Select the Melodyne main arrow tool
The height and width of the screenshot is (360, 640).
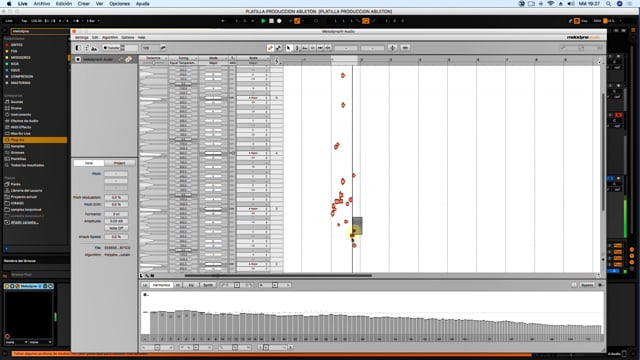pyautogui.click(x=289, y=48)
